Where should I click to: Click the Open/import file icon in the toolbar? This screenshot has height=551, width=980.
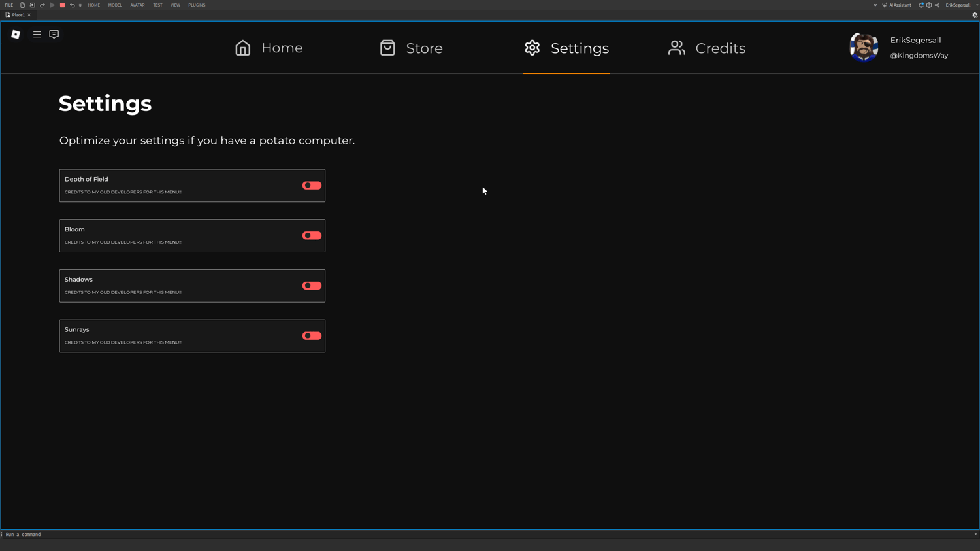coord(32,5)
